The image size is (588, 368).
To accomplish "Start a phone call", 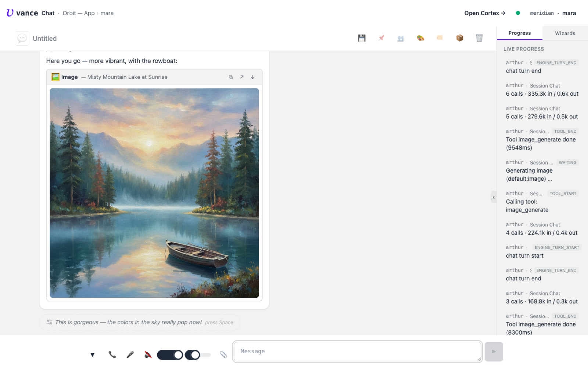I will (x=112, y=354).
